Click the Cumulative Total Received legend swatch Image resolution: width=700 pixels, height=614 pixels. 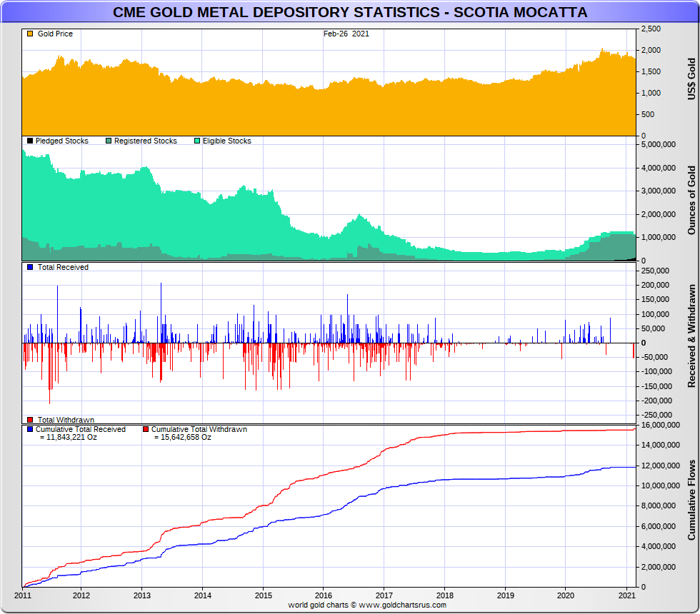tap(30, 430)
